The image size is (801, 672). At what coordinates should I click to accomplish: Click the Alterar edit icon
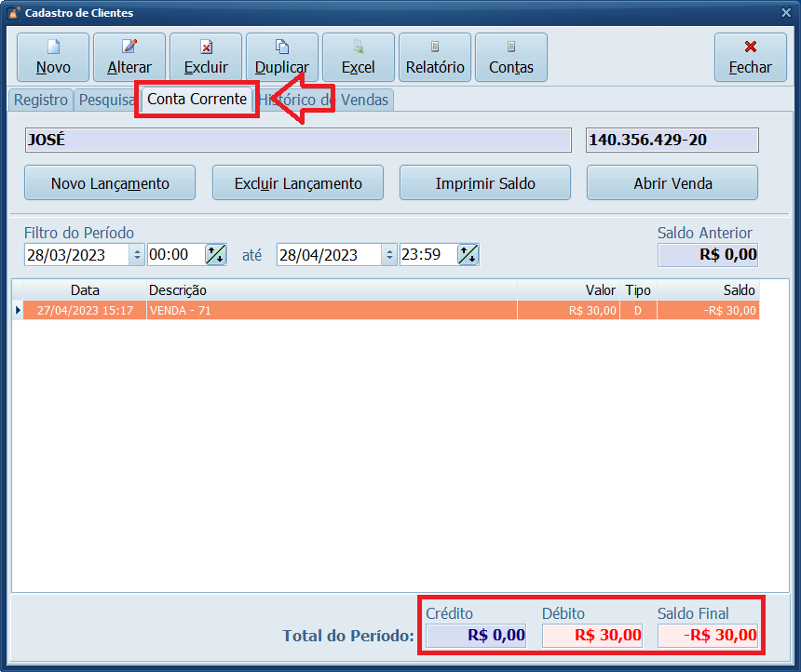pos(129,47)
